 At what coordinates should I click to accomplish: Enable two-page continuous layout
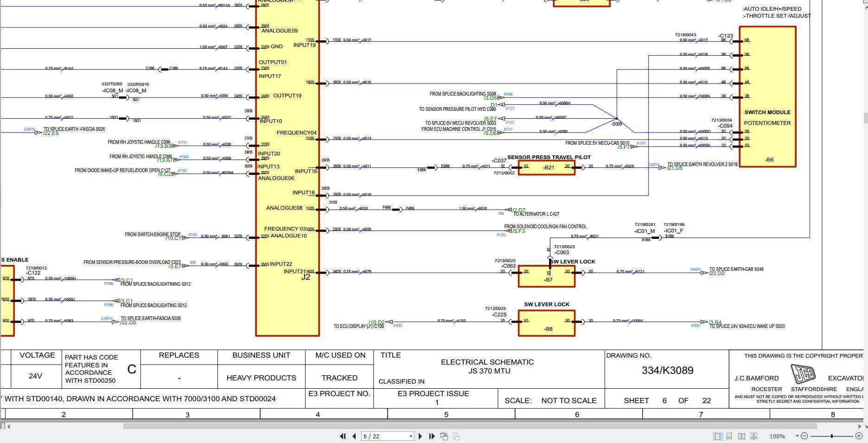[x=754, y=437]
